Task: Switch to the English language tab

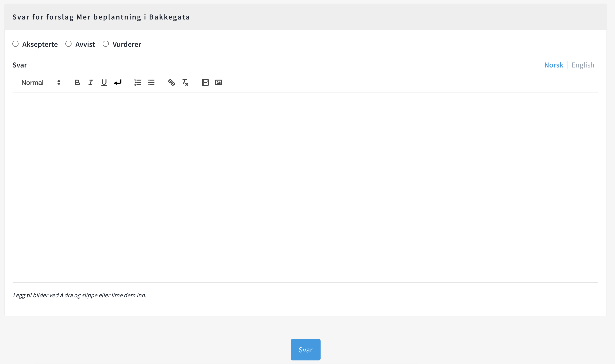Action: click(x=583, y=65)
